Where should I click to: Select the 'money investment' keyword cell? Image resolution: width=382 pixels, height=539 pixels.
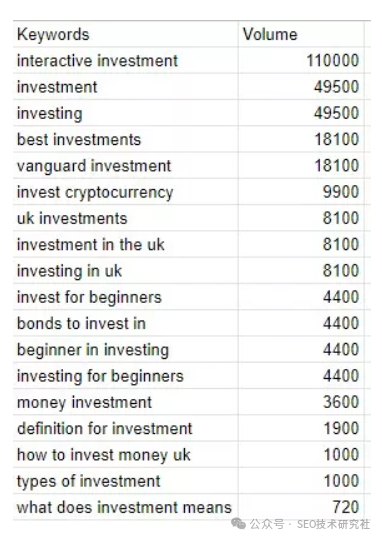click(x=125, y=402)
